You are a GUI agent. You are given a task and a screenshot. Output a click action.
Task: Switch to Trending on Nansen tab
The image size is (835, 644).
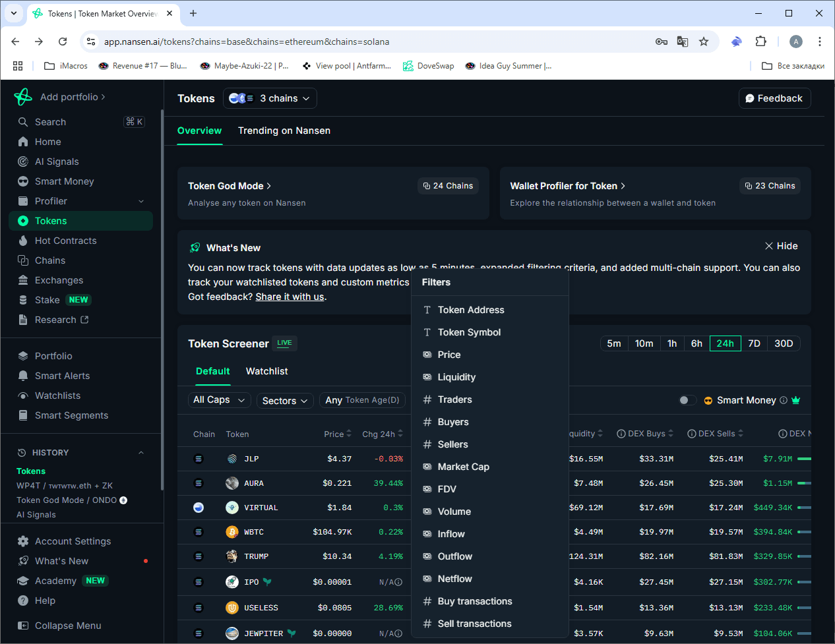click(x=284, y=131)
